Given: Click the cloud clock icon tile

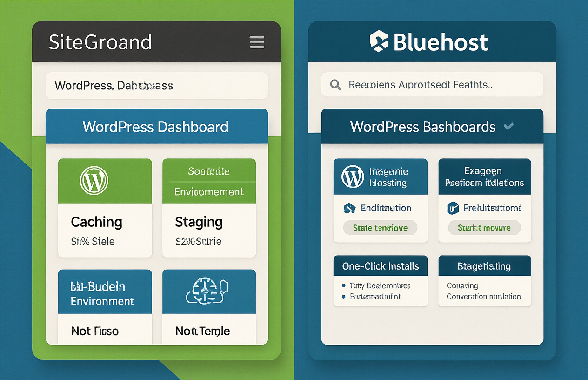Looking at the screenshot, I should click(209, 291).
